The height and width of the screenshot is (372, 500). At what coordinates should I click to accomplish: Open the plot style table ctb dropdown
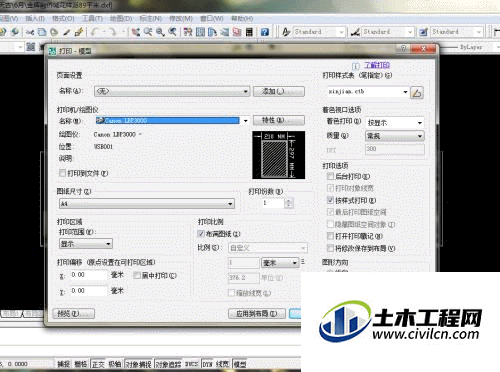368,92
